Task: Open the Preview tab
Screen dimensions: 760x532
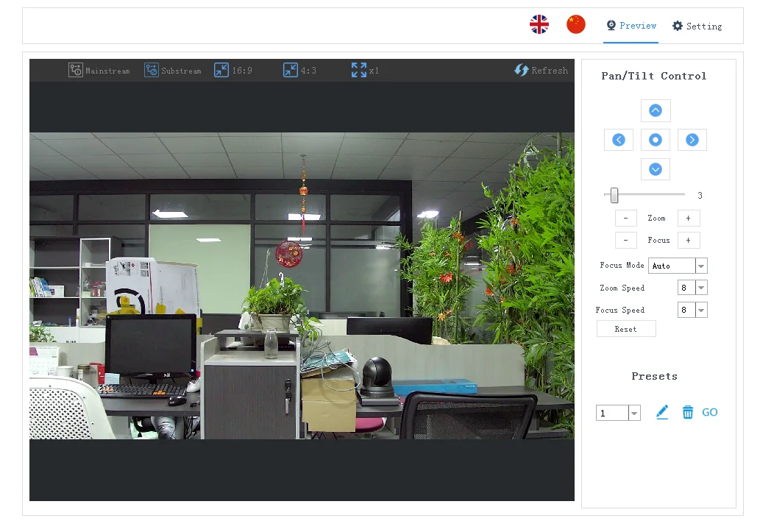Action: (x=631, y=26)
